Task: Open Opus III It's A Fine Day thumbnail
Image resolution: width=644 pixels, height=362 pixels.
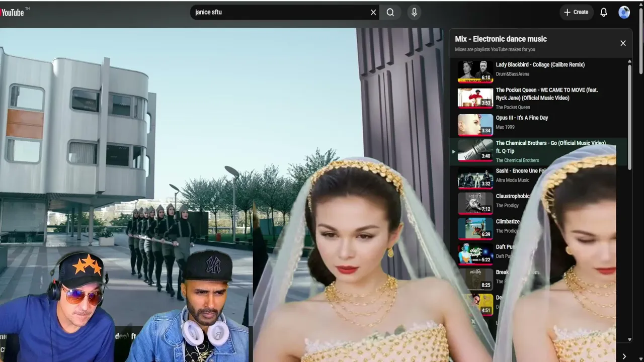Action: (x=475, y=124)
